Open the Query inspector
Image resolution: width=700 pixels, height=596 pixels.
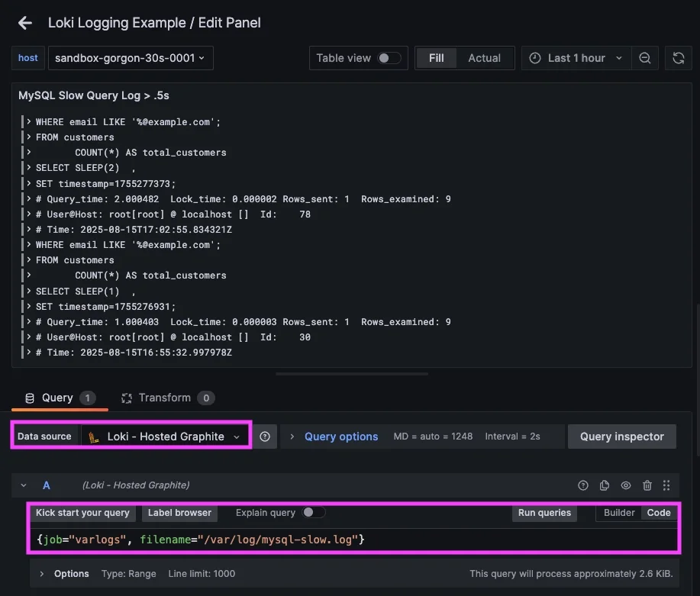pos(621,437)
